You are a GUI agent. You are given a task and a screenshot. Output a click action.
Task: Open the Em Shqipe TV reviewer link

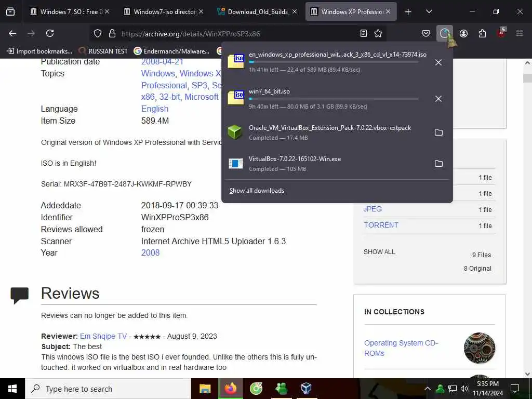[103, 336]
